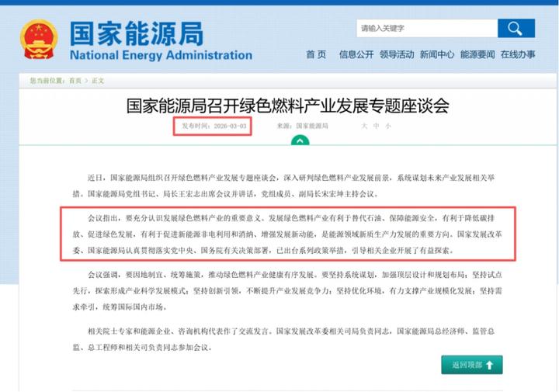This screenshot has width=559, height=392.
Task: Open the 信息公开 navigation menu item
Action: 356,54
